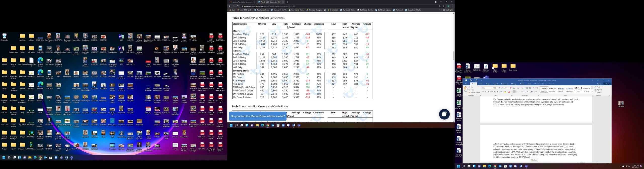Toggle Underline formatting in Word
This screenshot has height=169, width=644.
coord(488,92)
